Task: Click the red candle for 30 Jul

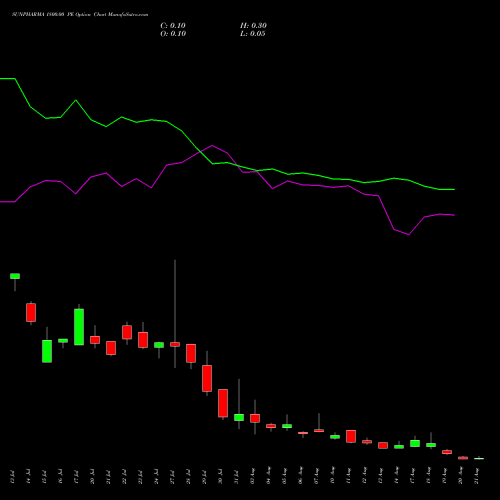Action: coord(223,403)
